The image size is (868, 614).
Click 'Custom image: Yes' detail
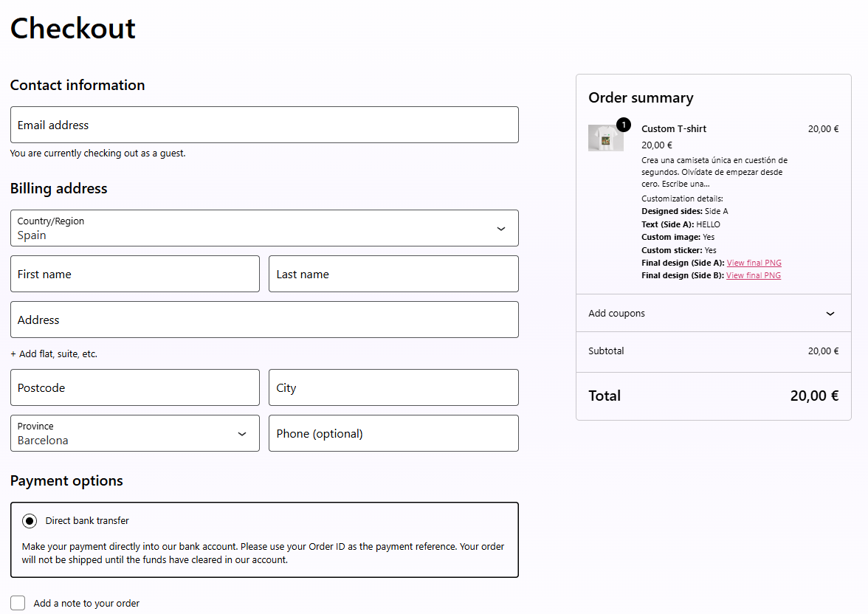[678, 237]
